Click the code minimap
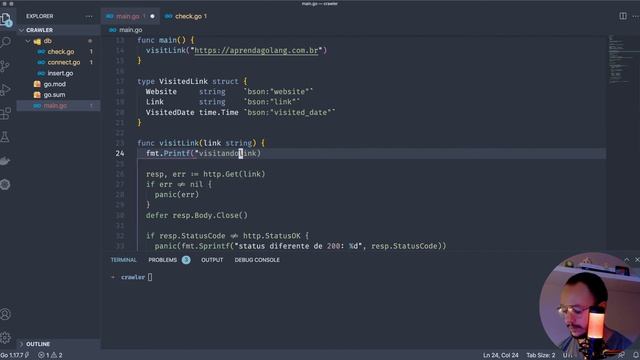Viewport: 640px width, 360px height. 622,60
